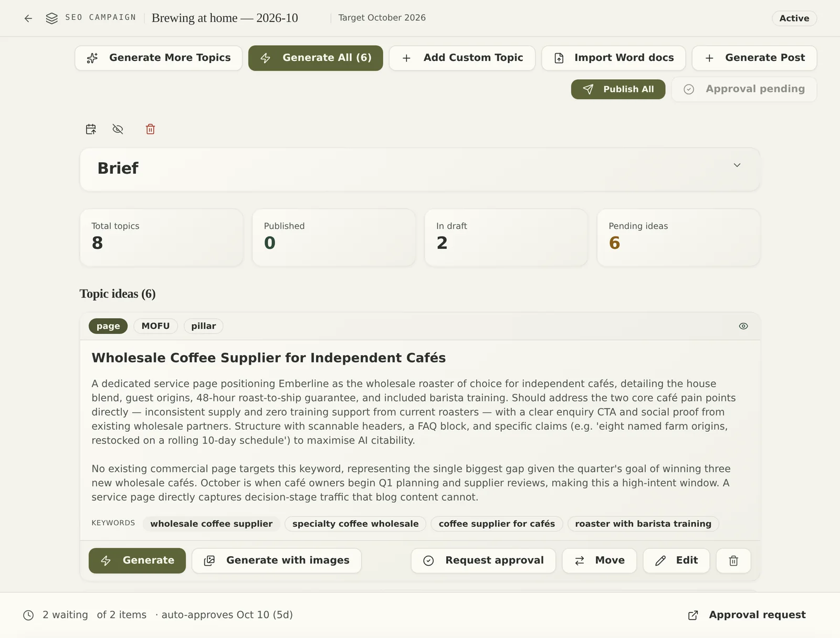Click the Pending ideas stat card
This screenshot has height=638, width=840.
678,238
